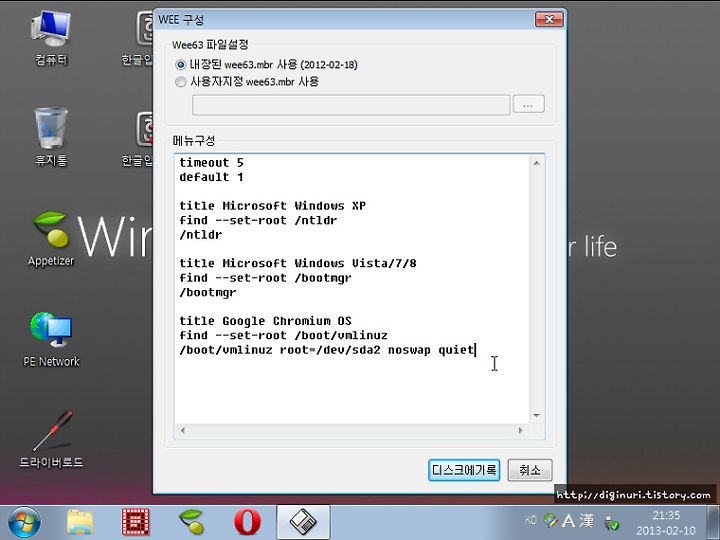This screenshot has width=720, height=540.
Task: Click the 취소 cancel button
Action: point(529,470)
